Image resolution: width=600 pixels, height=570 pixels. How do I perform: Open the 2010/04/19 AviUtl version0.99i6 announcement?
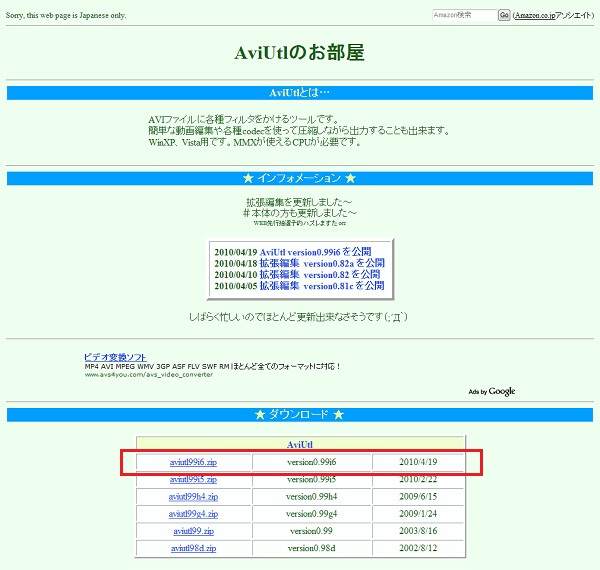click(316, 252)
